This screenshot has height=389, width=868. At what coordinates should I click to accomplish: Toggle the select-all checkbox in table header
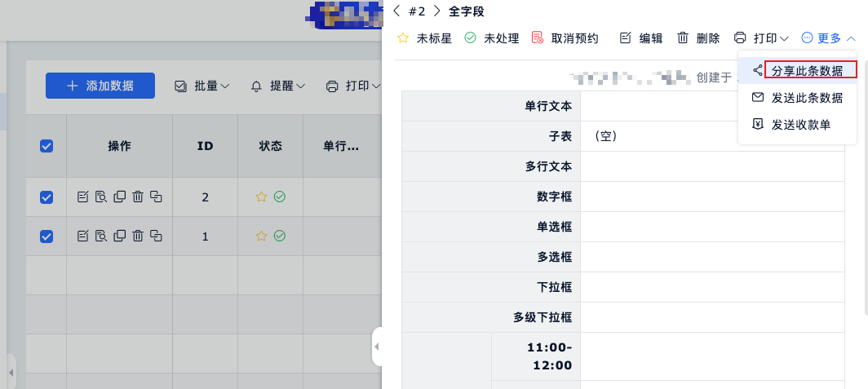point(46,146)
